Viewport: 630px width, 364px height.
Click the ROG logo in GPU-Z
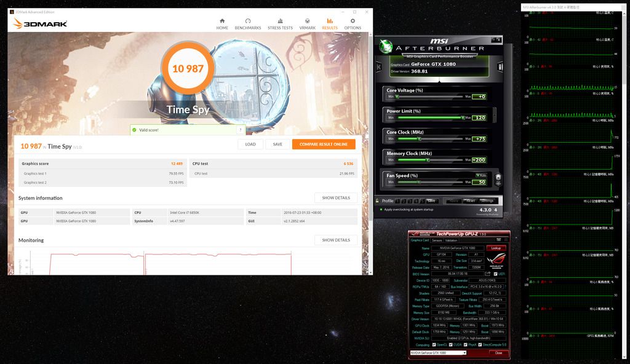click(x=496, y=261)
